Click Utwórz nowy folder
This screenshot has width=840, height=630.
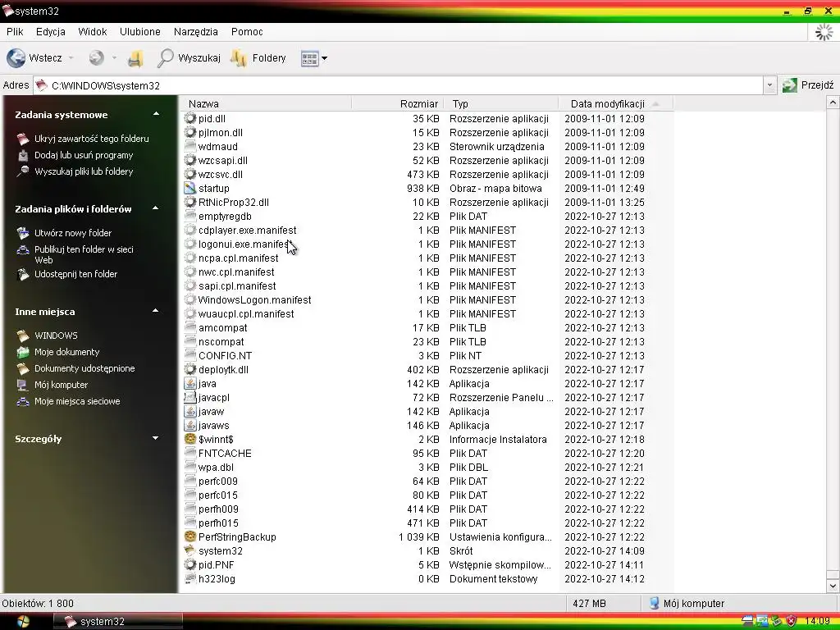coord(73,233)
